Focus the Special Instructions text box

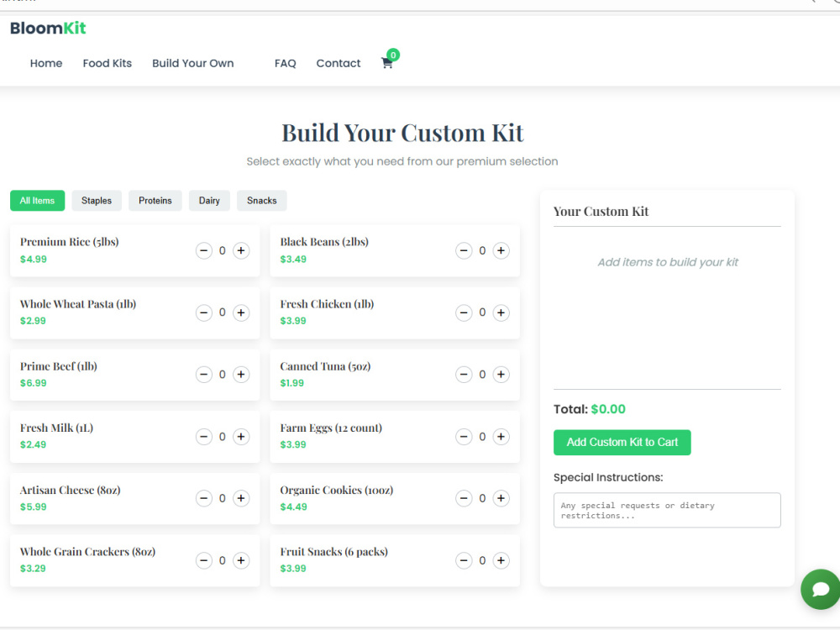click(x=667, y=510)
